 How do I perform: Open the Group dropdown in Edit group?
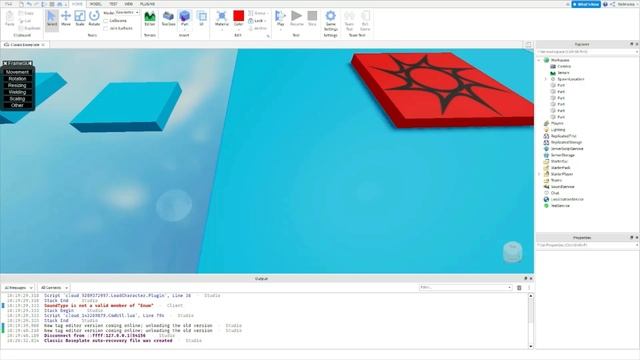point(257,13)
